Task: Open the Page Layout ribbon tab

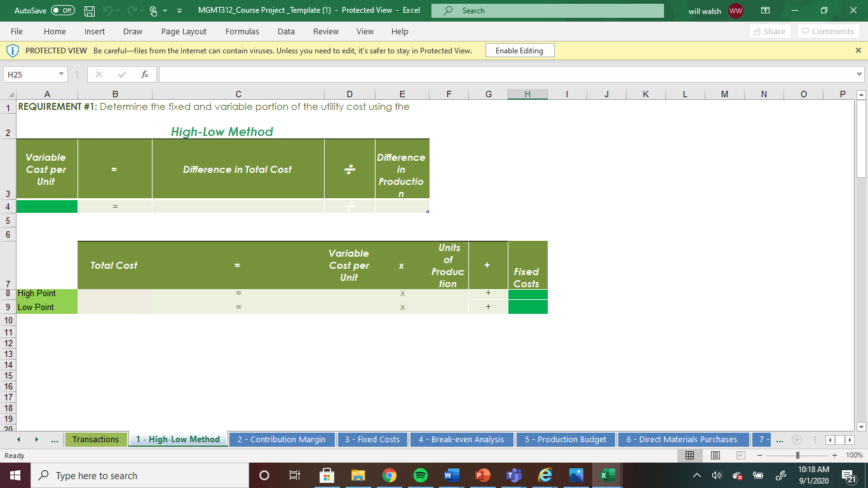Action: coord(184,31)
